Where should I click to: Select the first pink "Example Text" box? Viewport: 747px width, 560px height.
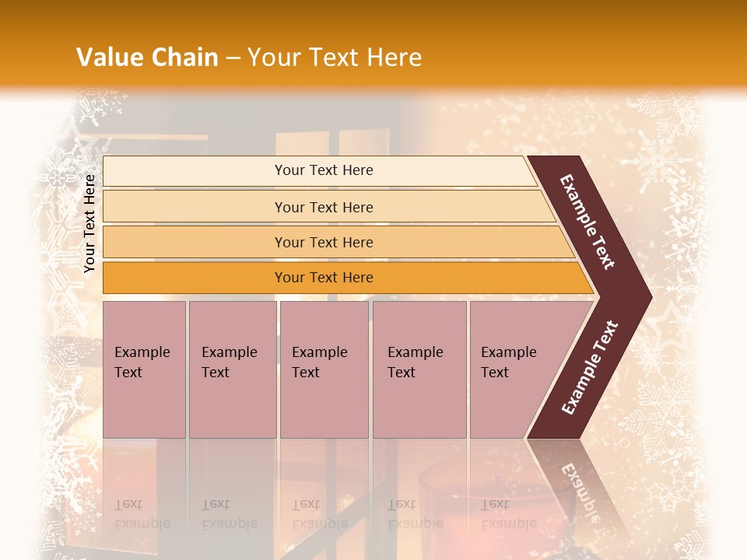click(x=144, y=369)
